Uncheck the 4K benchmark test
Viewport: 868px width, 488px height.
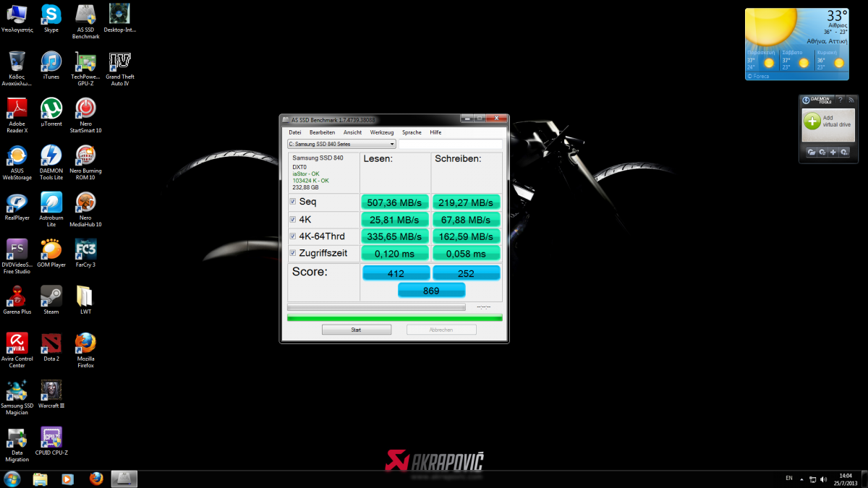pyautogui.click(x=292, y=219)
